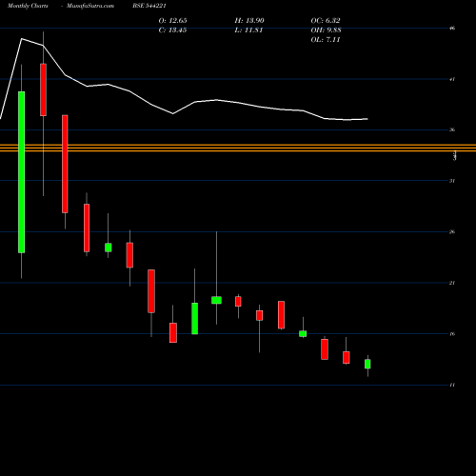This screenshot has width=476, height=476.
Task: Click the price axis label 16
Action: [x=452, y=334]
